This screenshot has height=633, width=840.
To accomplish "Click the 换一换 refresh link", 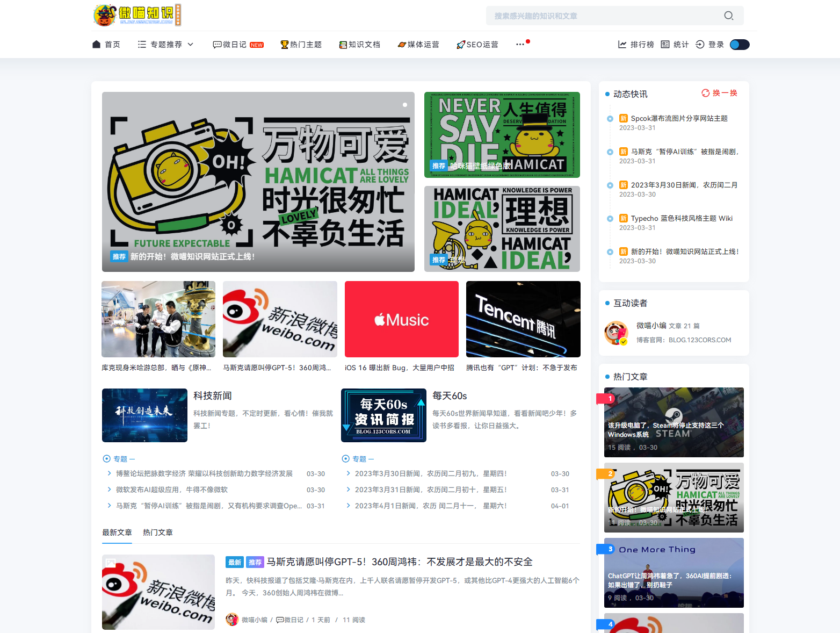I will [720, 93].
